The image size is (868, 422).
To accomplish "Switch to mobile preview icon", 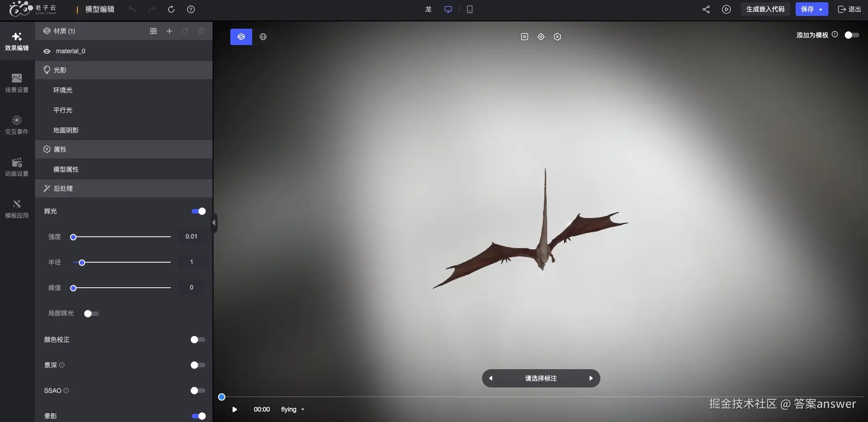I will click(470, 9).
